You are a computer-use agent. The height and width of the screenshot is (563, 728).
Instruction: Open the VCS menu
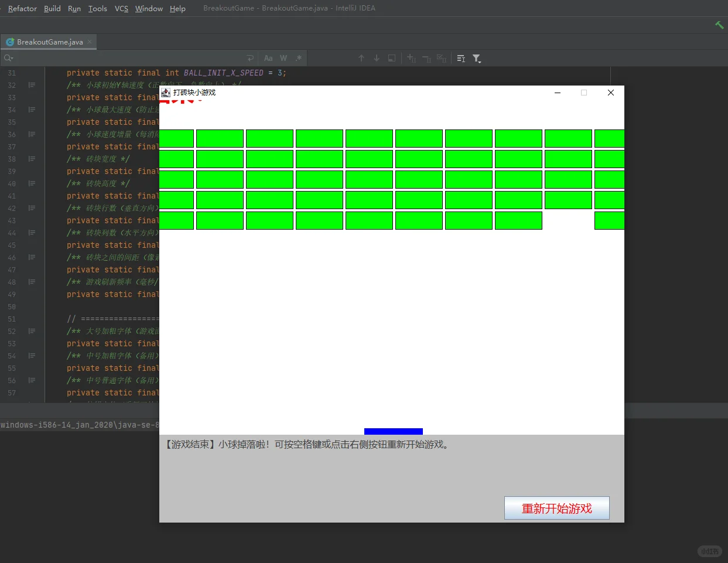pyautogui.click(x=121, y=8)
